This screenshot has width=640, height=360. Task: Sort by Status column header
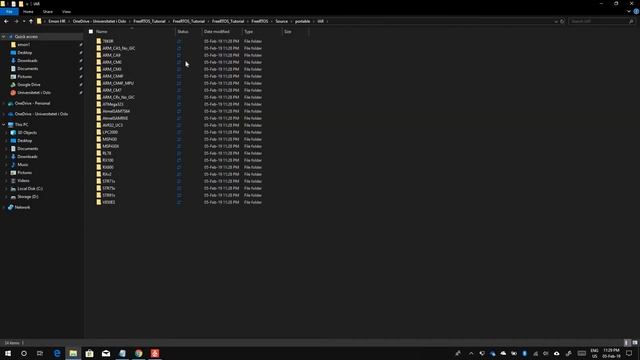tap(183, 31)
